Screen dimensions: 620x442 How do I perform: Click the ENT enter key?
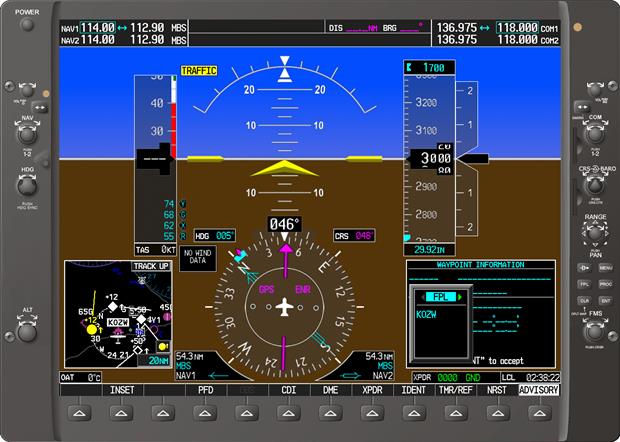coord(606,300)
